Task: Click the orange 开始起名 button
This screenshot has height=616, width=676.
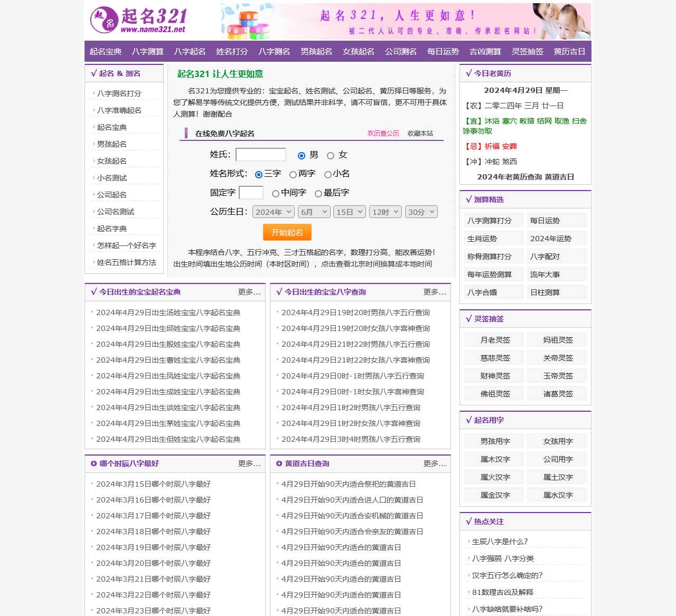Action: click(287, 232)
